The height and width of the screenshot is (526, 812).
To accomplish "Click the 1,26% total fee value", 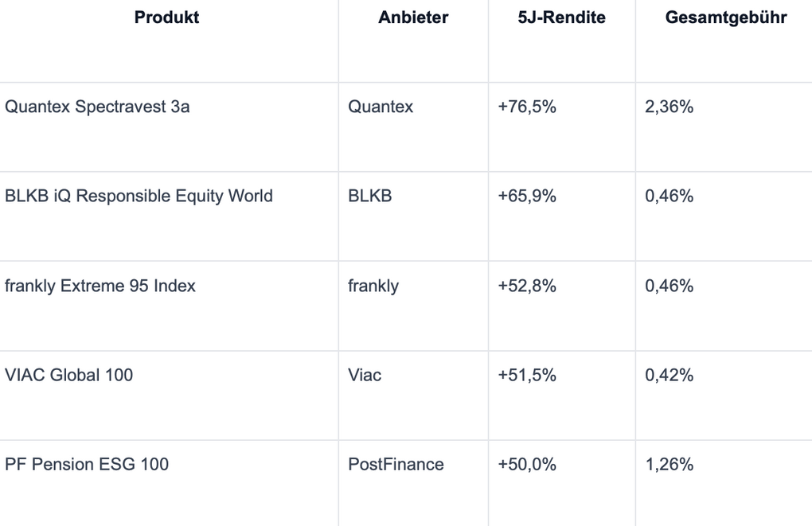I will pos(669,464).
